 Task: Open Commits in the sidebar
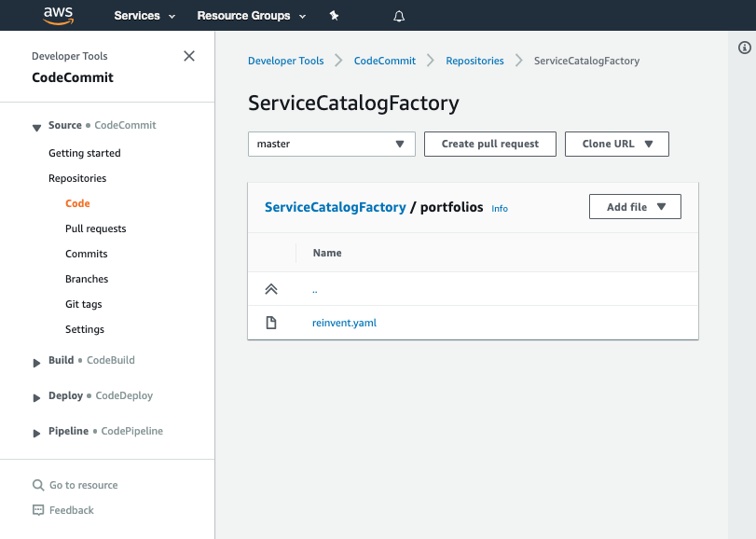click(87, 254)
